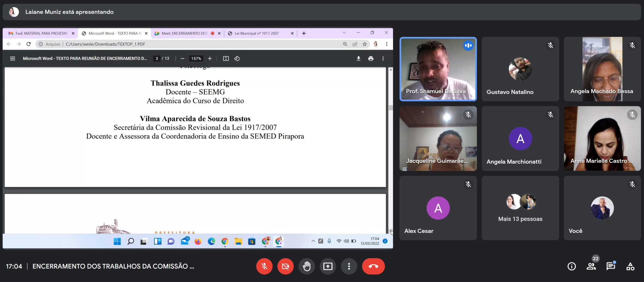The width and height of the screenshot is (644, 282).
Task: Download the PDF document
Action: click(x=358, y=58)
